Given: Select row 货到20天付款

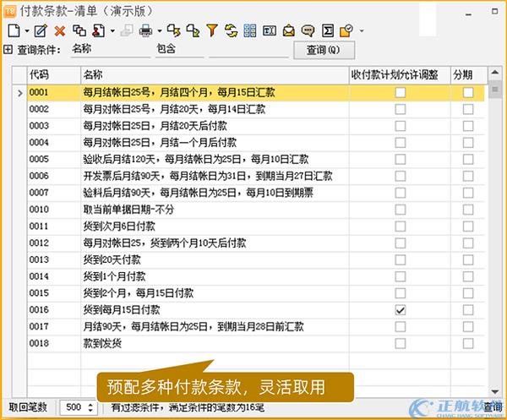Looking at the screenshot, I should (x=255, y=259).
